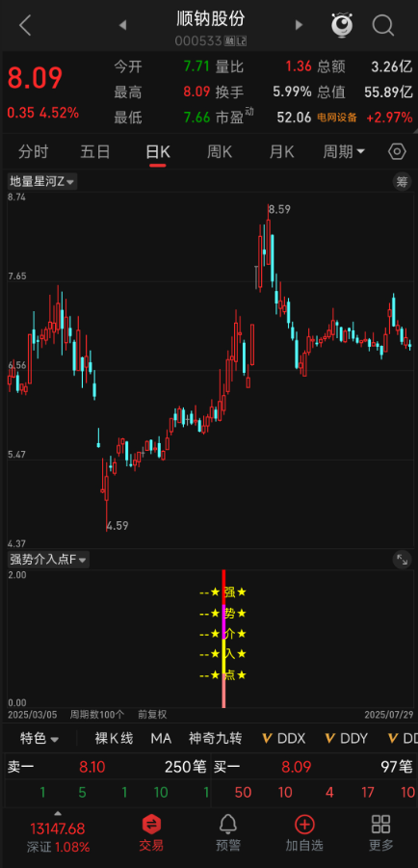The height and width of the screenshot is (868, 418).
Task: Tap the 强势介入点 signal bar in indicator
Action: click(223, 639)
